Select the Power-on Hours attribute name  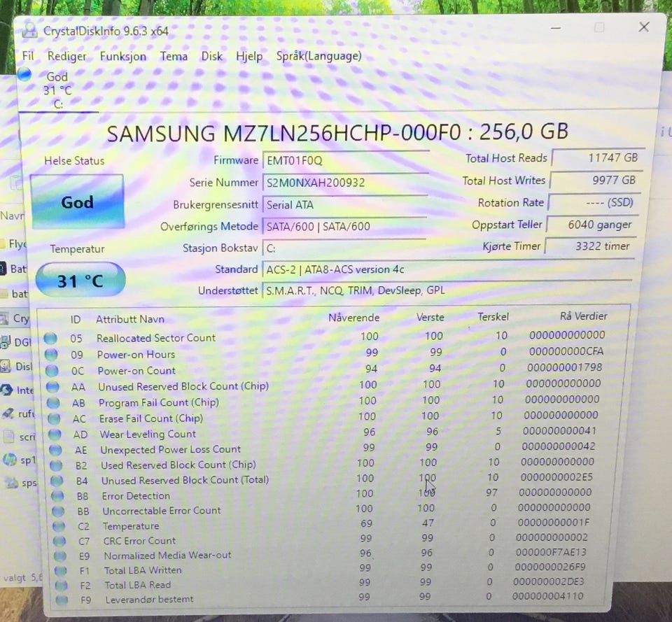click(136, 354)
